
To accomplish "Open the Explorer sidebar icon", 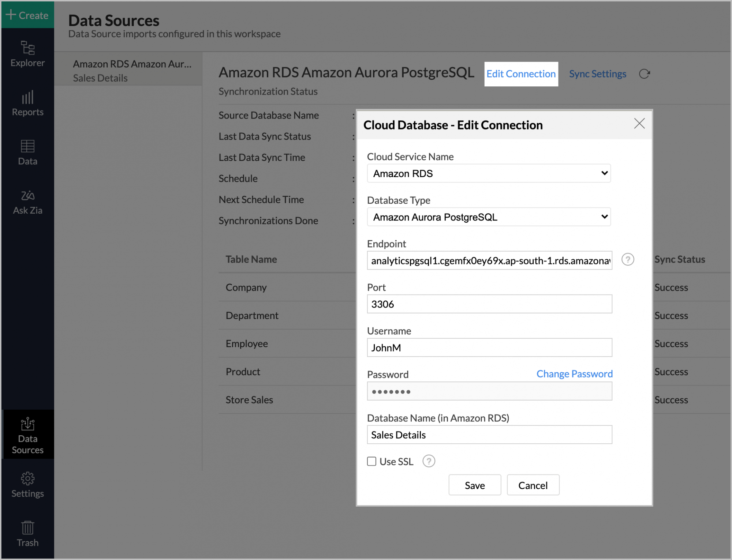I will (x=27, y=54).
